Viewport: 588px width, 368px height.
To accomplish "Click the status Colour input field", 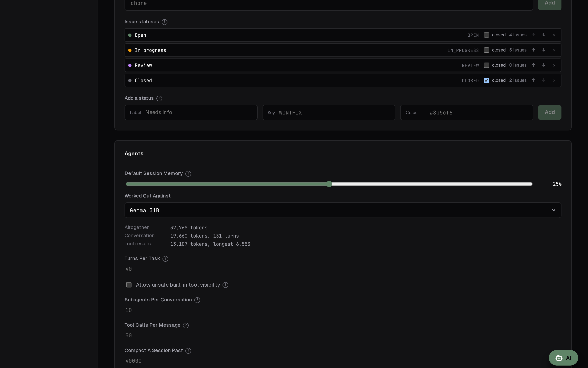I will pyautogui.click(x=467, y=112).
